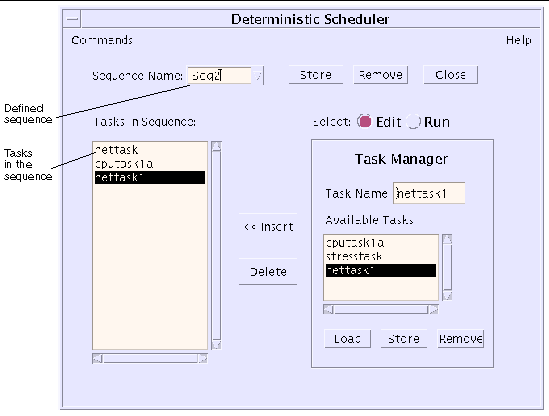Select cputask1a in Tasks in Sequence list
Screen dimensions: 549x416
click(x=150, y=164)
